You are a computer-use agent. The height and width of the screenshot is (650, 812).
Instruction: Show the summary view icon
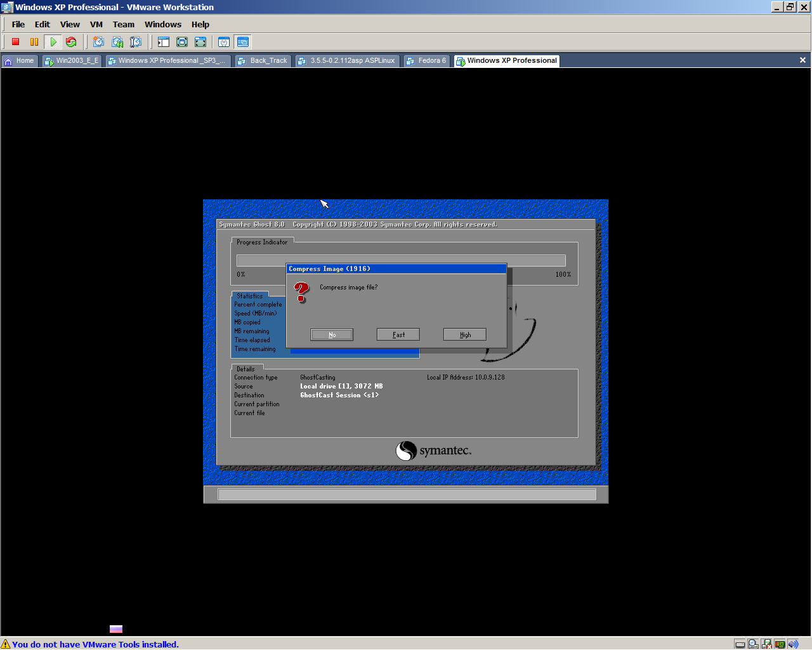224,42
